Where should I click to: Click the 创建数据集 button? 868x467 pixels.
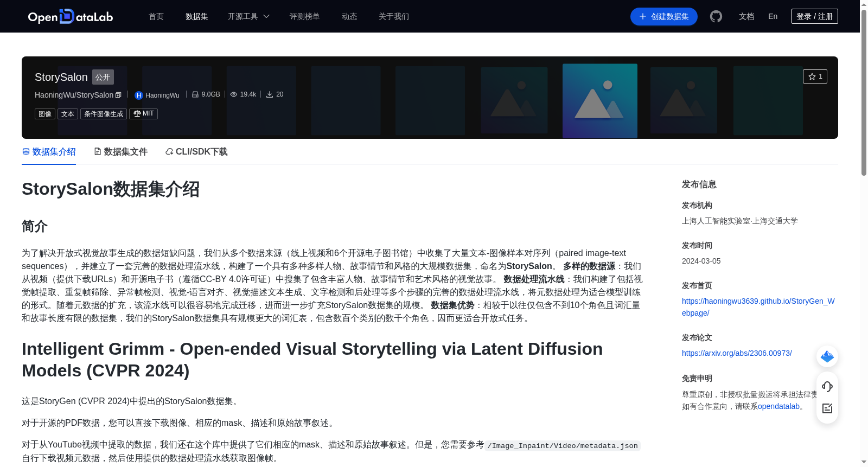click(663, 16)
